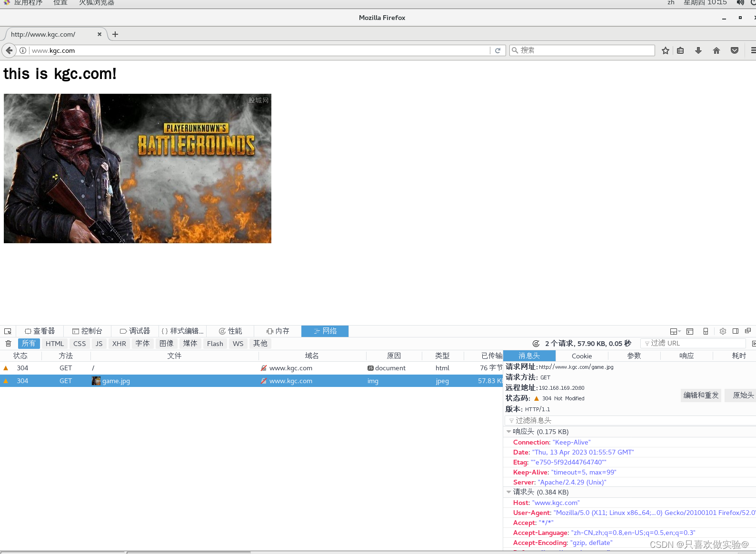756x554 pixels.
Task: Toggle the split console icon
Action: (690, 331)
